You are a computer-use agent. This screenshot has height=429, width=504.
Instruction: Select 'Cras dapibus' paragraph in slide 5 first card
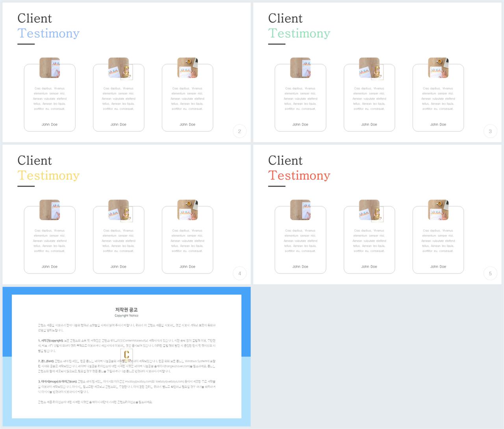coord(300,241)
